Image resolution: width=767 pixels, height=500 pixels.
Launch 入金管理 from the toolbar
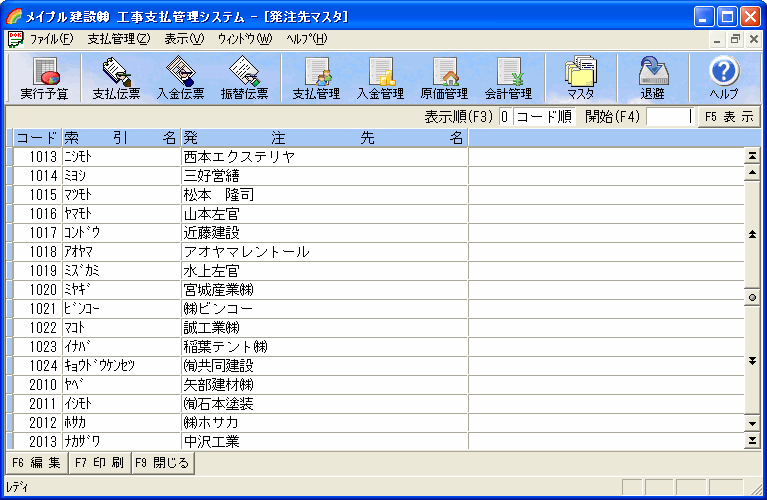380,78
